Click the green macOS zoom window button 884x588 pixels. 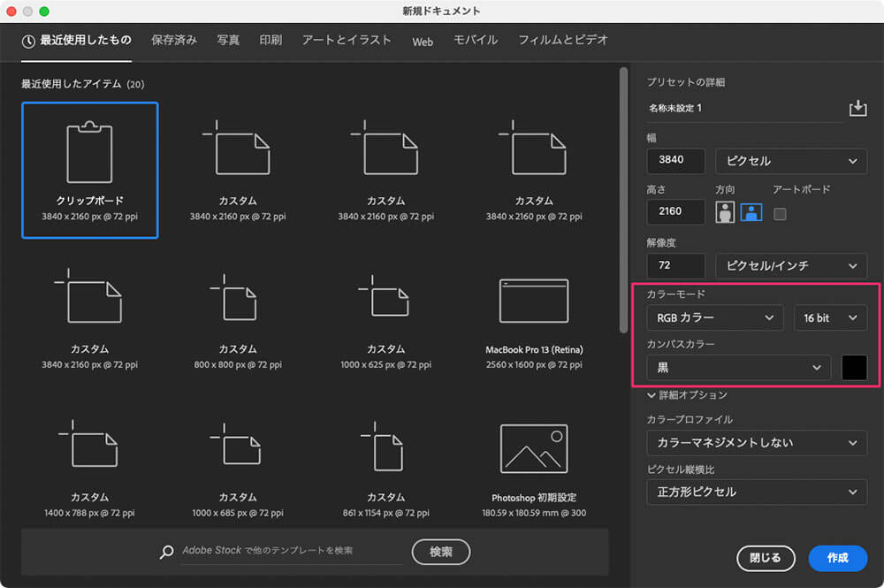44,11
